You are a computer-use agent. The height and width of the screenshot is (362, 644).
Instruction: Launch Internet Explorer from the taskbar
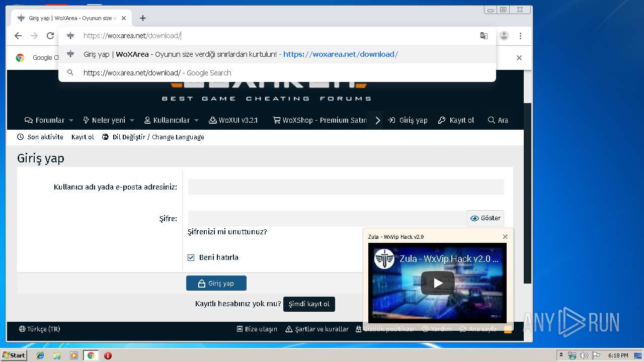40,355
